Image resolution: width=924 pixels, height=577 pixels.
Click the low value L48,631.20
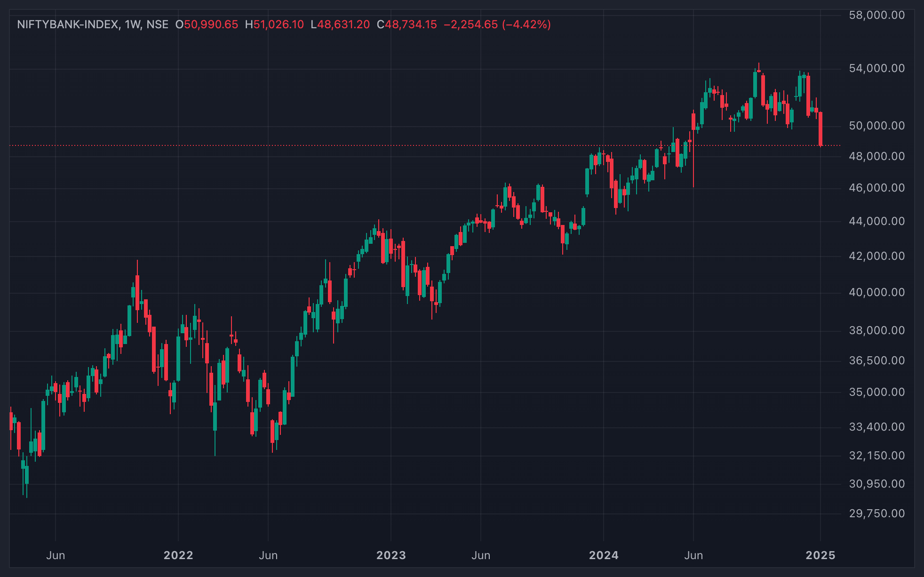coord(340,24)
